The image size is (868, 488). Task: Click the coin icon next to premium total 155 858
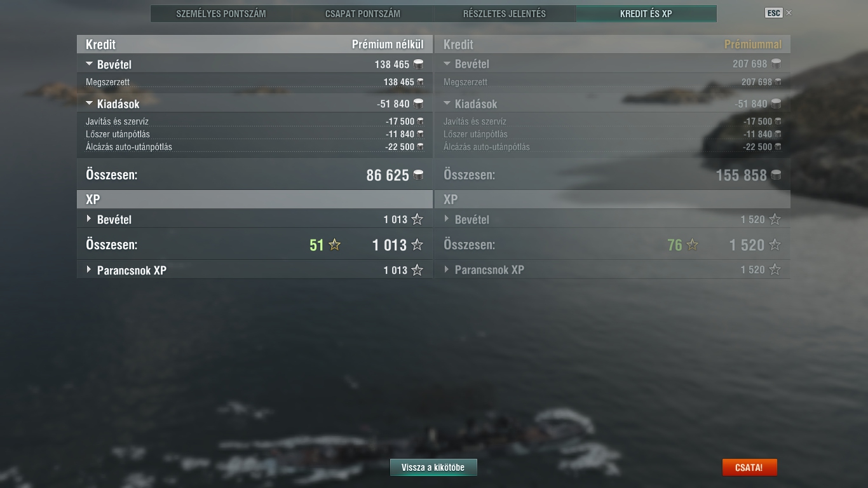click(x=776, y=175)
